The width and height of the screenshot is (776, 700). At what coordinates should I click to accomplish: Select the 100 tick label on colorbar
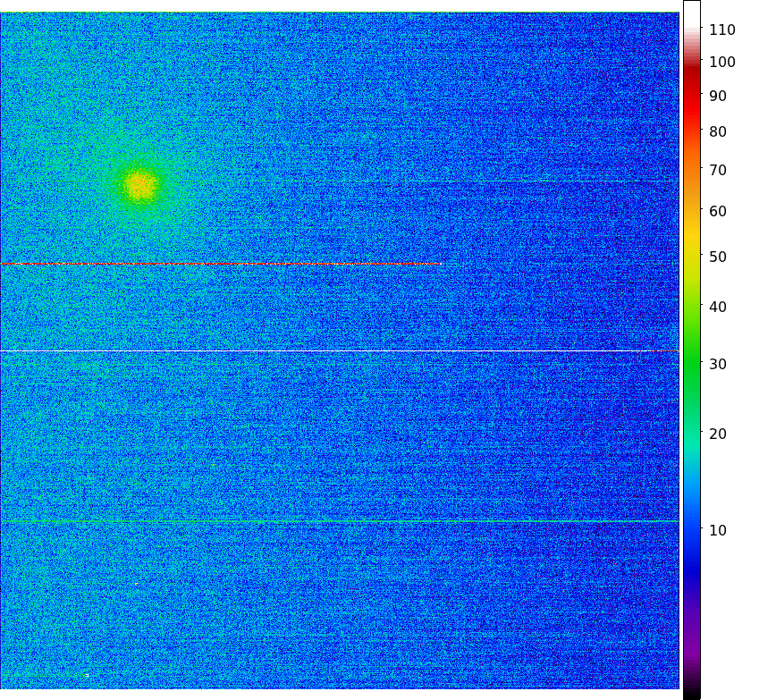click(721, 62)
